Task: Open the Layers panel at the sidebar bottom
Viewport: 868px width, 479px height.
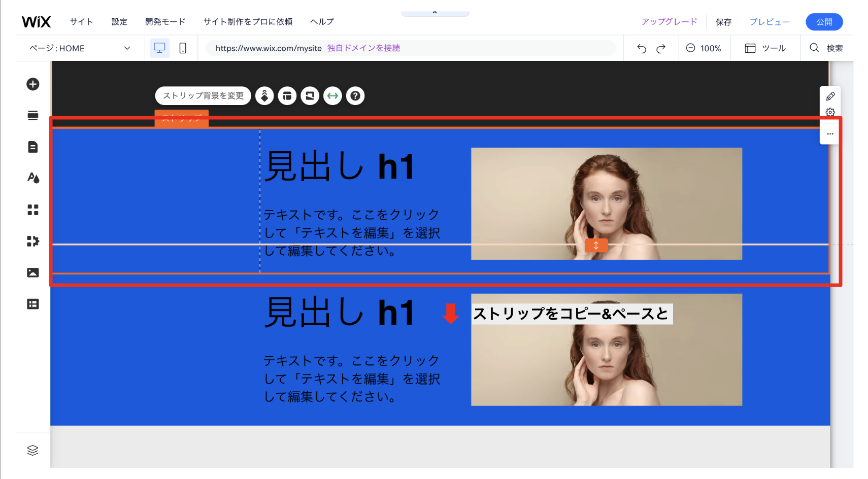Action: tap(32, 450)
